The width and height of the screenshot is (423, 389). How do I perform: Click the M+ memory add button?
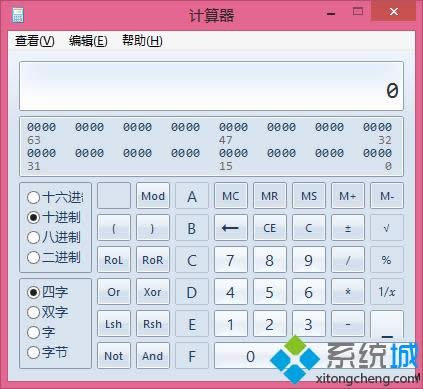348,196
